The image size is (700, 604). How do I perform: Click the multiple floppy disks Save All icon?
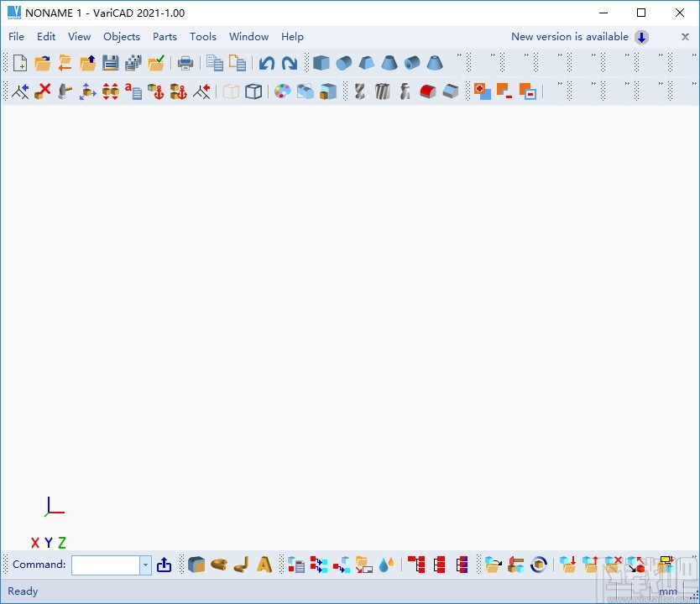pyautogui.click(x=133, y=63)
